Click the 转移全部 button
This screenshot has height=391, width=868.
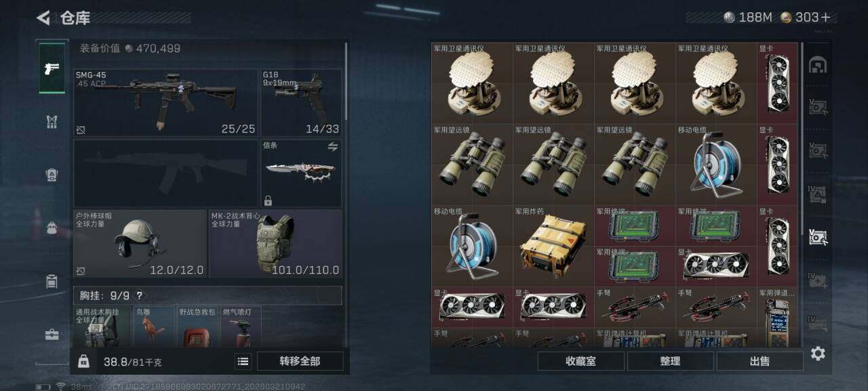(300, 361)
